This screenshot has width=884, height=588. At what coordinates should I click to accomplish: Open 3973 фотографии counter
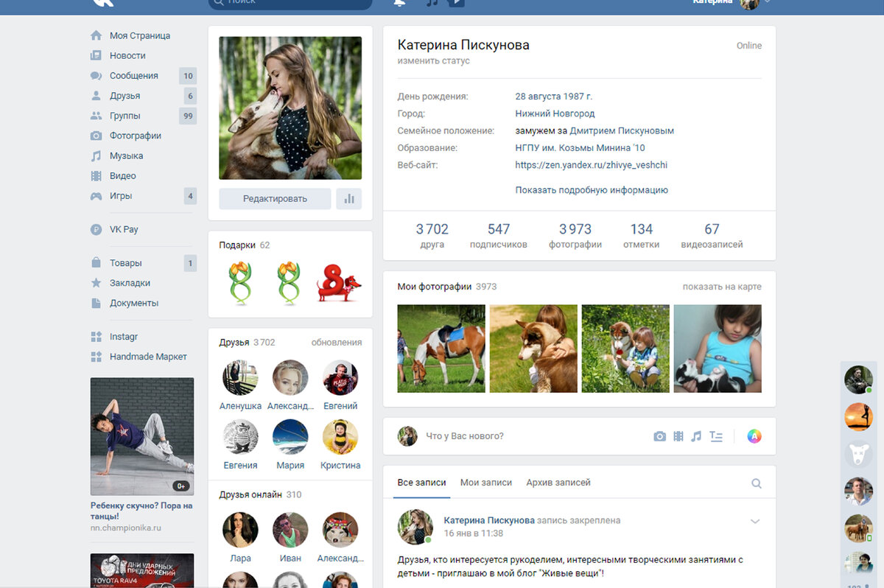tap(575, 236)
